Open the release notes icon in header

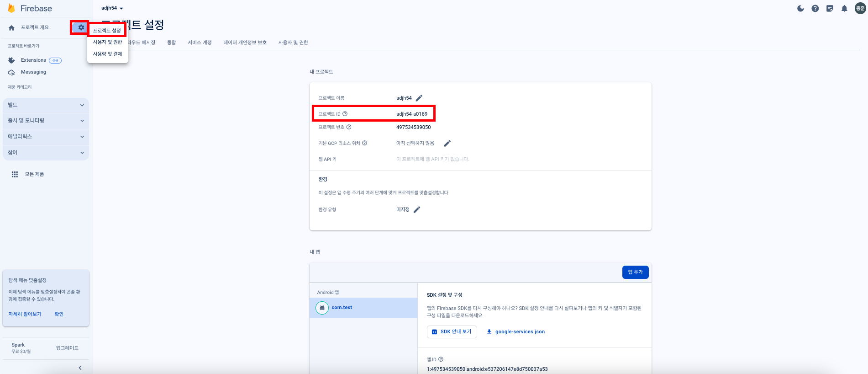coord(830,8)
